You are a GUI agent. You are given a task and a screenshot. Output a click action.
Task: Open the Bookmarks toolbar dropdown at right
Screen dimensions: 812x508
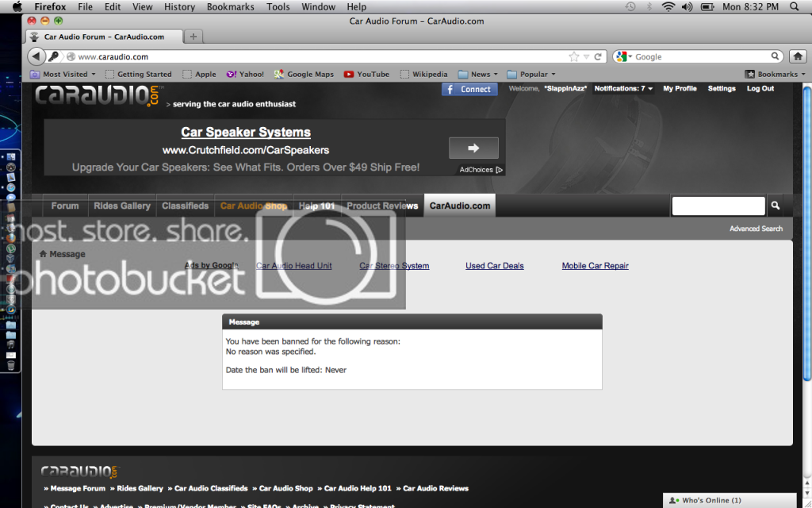pos(775,74)
